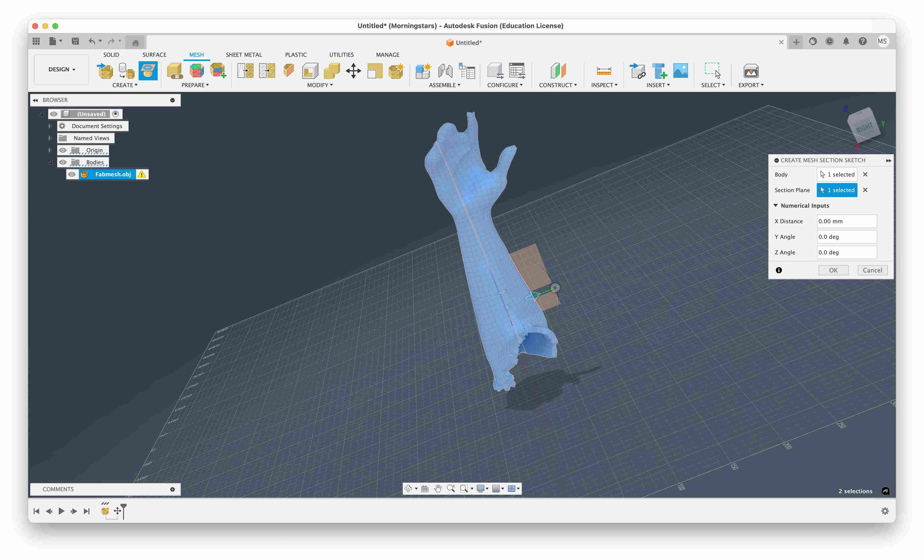The height and width of the screenshot is (560, 924).
Task: Click the Tessellate icon in Create
Action: pos(126,71)
